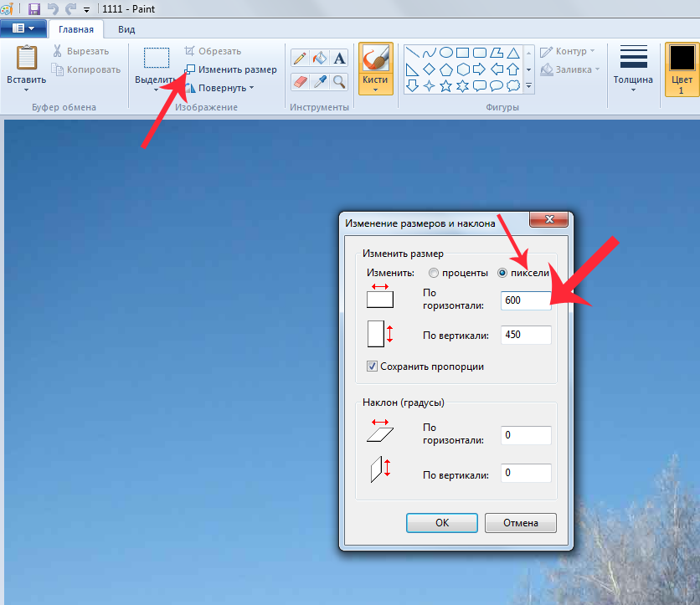Click the Save icon in title bar
The image size is (700, 605).
(x=34, y=8)
